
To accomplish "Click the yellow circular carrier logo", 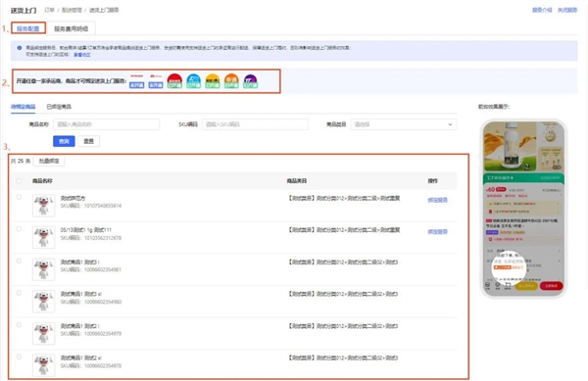I will 213,80.
